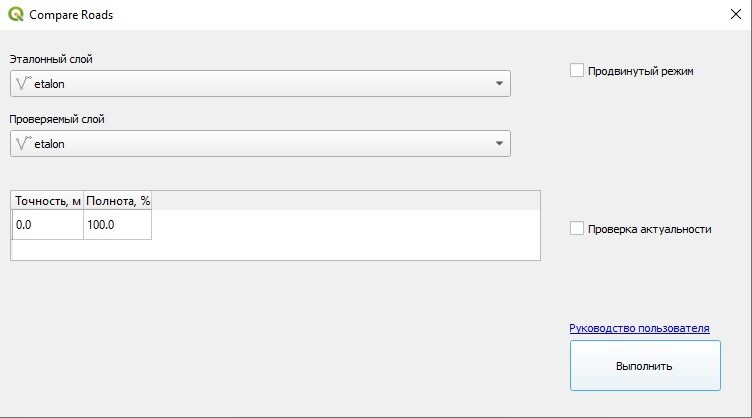752x418 pixels.
Task: Click the Compare Roads window title
Action: (x=71, y=15)
